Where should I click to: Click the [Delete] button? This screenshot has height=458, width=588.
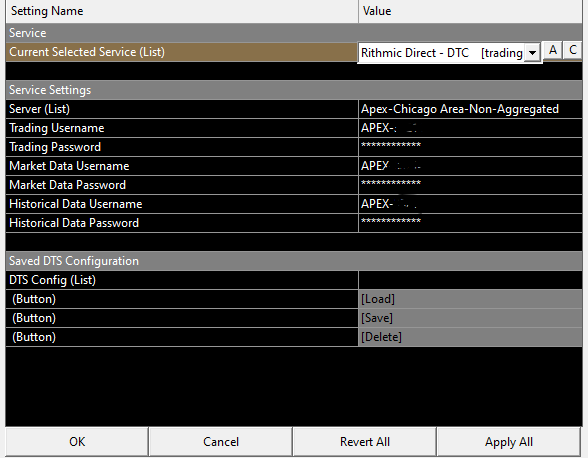(x=470, y=337)
